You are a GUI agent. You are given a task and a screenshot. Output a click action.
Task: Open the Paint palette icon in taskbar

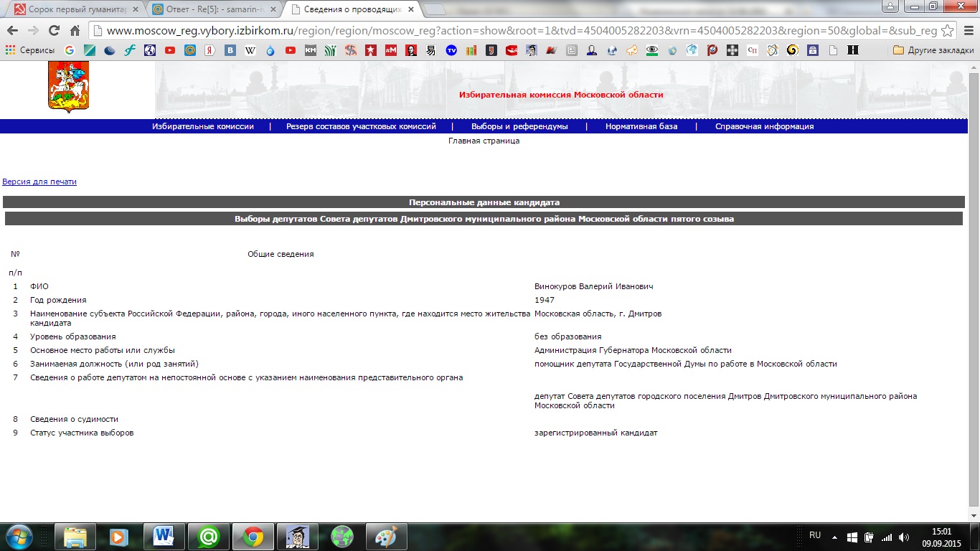click(386, 537)
